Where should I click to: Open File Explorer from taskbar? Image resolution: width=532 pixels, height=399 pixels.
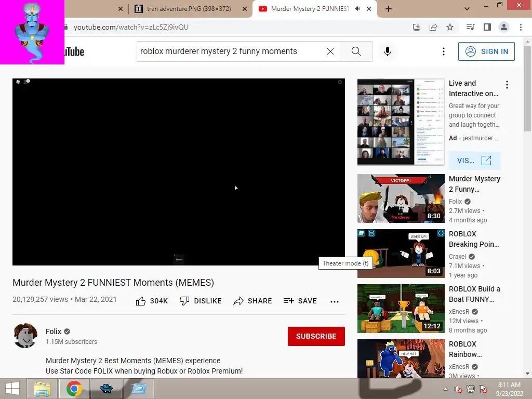coord(43,389)
